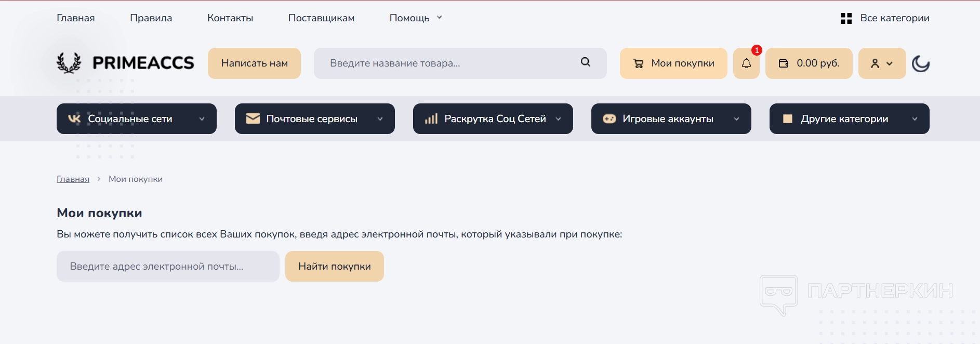Image resolution: width=980 pixels, height=344 pixels.
Task: Focus the email address input field
Action: tap(168, 267)
